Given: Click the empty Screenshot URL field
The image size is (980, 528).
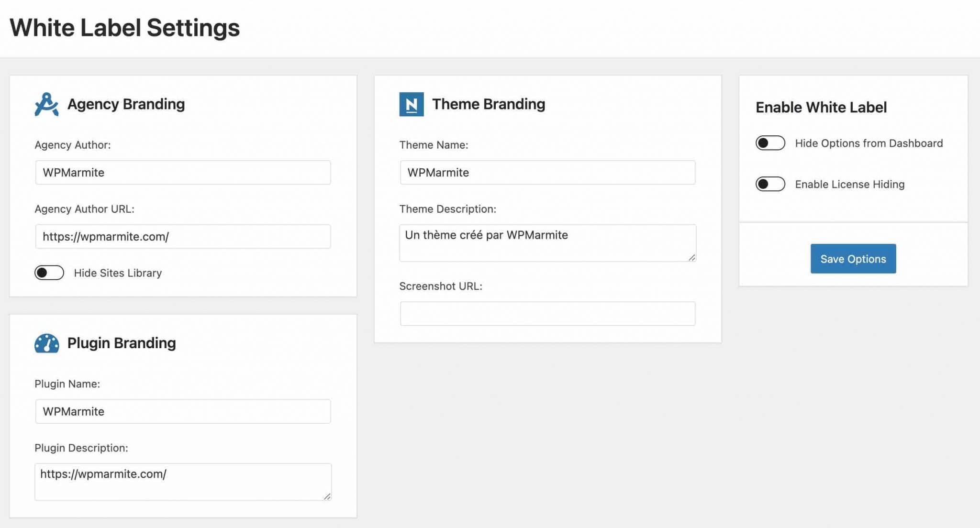Looking at the screenshot, I should [547, 314].
